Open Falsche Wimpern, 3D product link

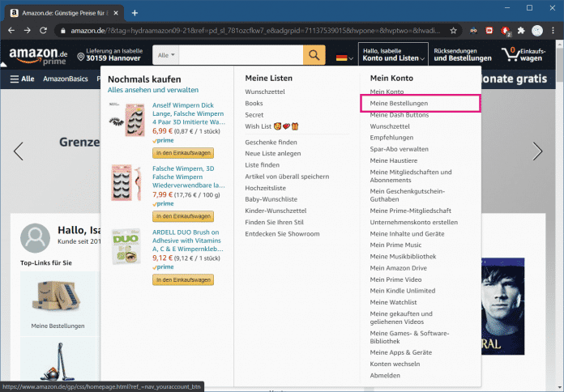[x=189, y=177]
